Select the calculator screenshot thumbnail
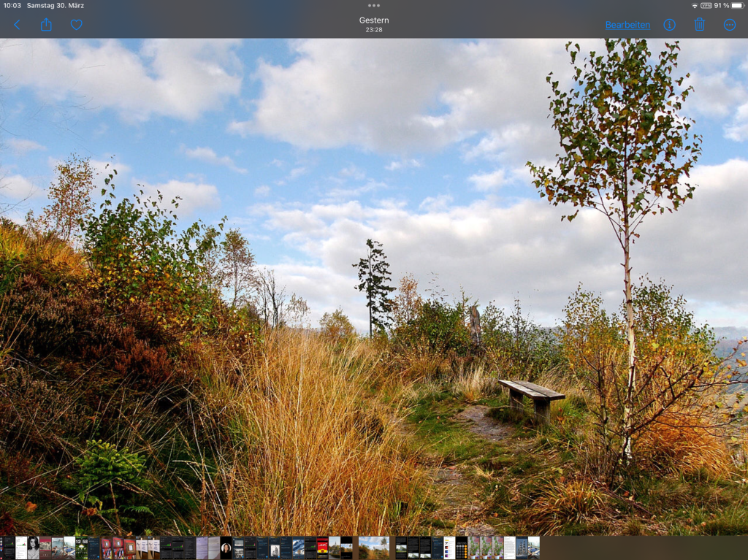Viewport: 748px width, 560px height. [461, 548]
